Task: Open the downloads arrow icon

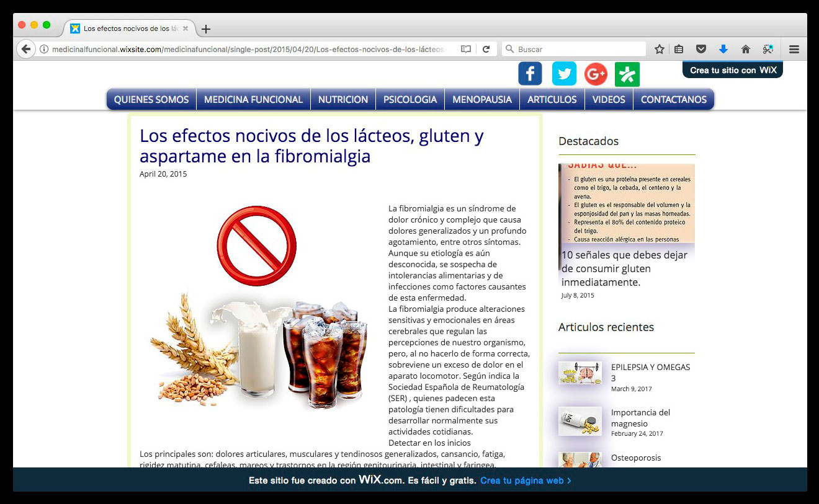Action: (723, 49)
